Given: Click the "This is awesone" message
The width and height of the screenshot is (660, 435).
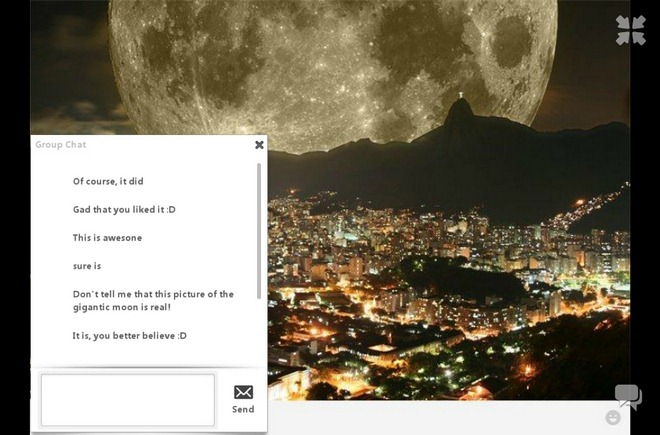Looking at the screenshot, I should click(x=107, y=238).
